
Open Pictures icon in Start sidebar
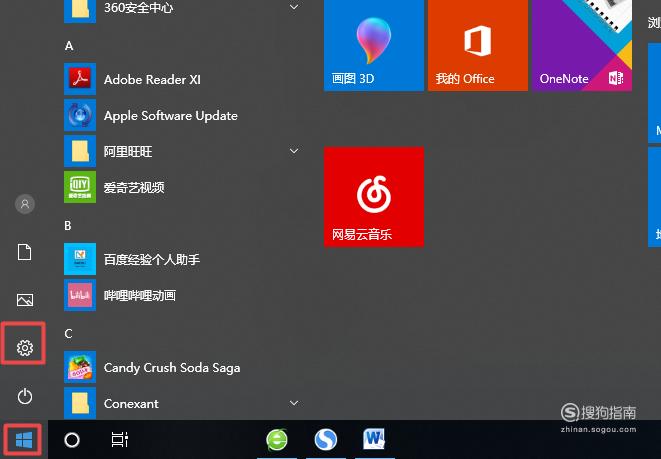point(24,300)
